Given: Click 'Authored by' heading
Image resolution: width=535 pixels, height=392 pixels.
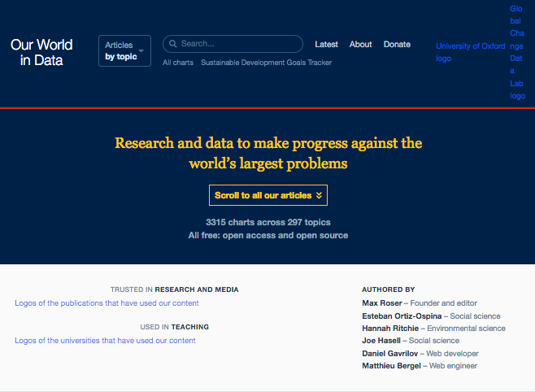Looking at the screenshot, I should tap(389, 290).
